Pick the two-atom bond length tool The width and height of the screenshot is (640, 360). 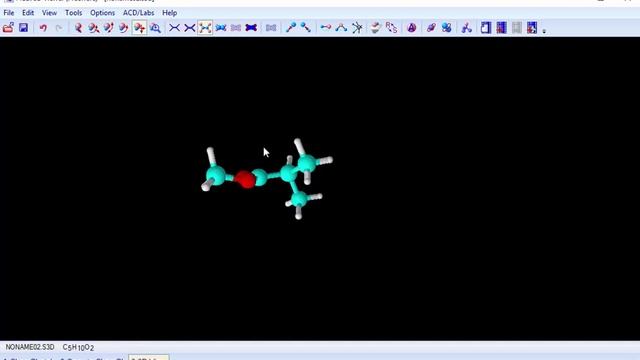click(325, 28)
